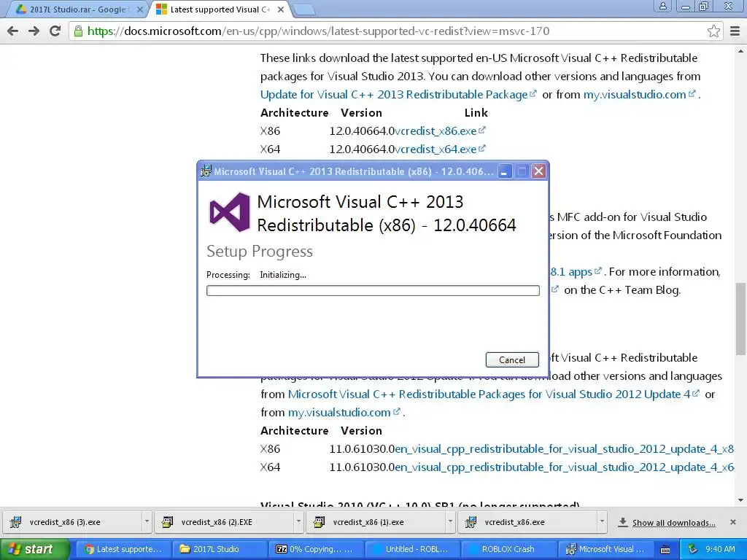Image resolution: width=747 pixels, height=560 pixels.
Task: Click the 'Setup Progress' heading
Action: coord(260,251)
